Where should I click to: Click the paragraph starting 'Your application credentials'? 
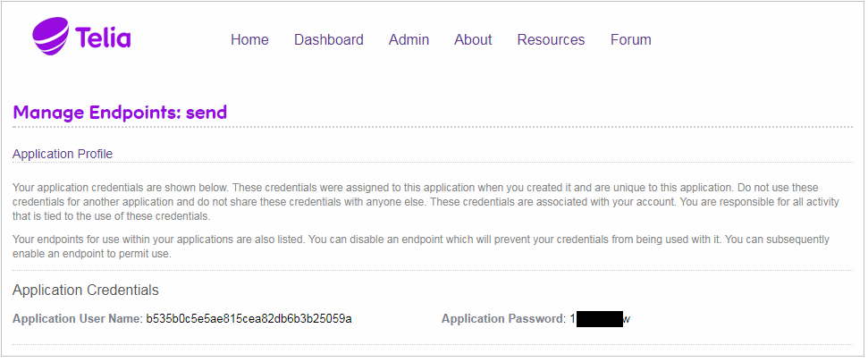pos(426,202)
